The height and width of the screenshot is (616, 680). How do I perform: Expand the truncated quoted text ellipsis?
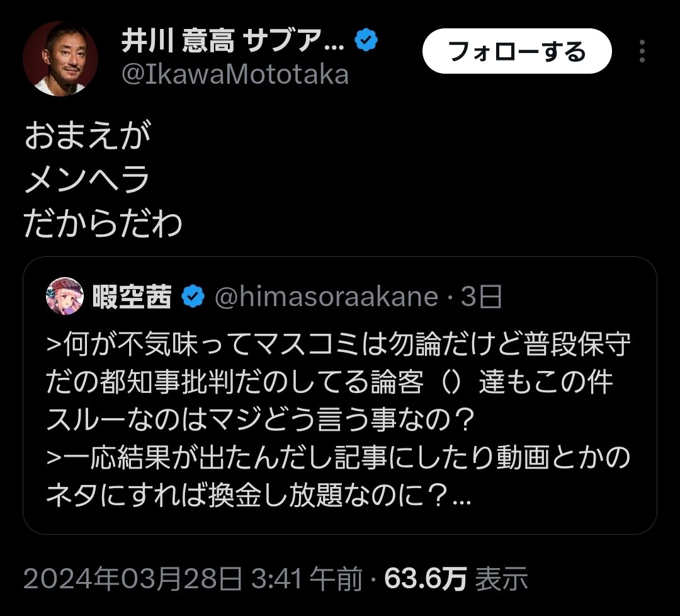click(462, 499)
